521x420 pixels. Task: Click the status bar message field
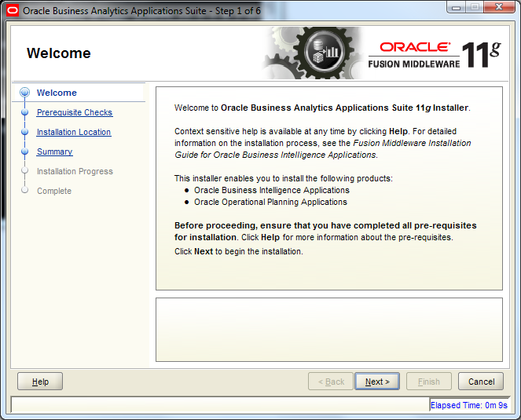pyautogui.click(x=220, y=405)
